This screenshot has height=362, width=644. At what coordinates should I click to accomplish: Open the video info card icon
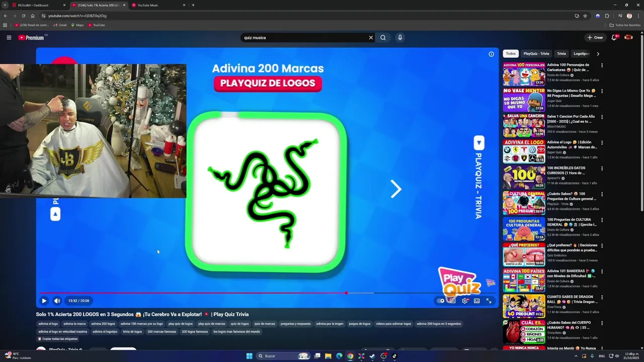tap(491, 54)
